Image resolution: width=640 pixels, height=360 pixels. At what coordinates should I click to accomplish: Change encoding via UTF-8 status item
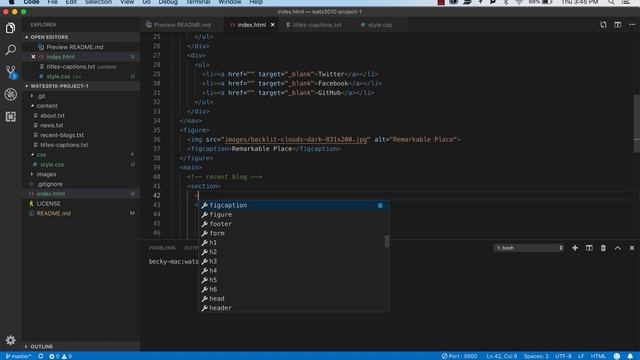click(563, 356)
